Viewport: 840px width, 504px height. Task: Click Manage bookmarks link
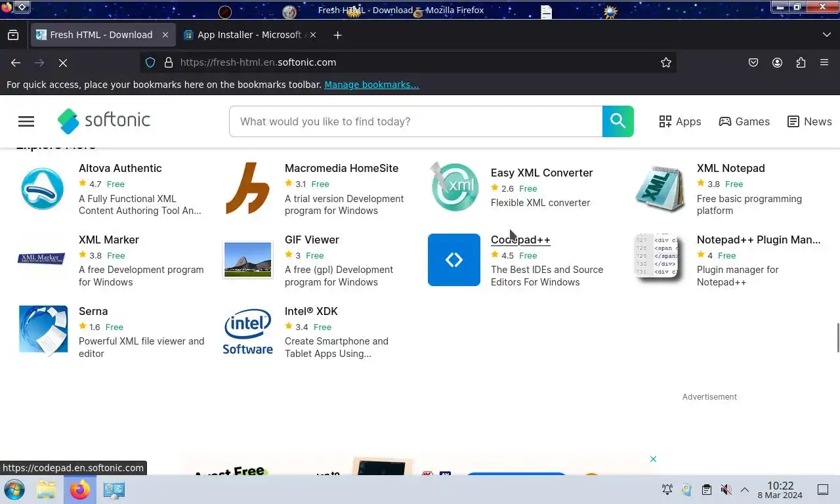point(371,85)
